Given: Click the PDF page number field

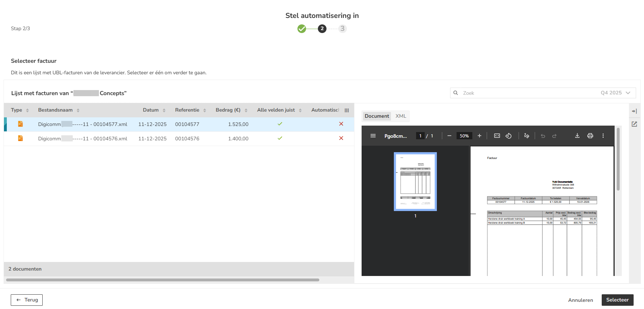Looking at the screenshot, I should coord(420,136).
